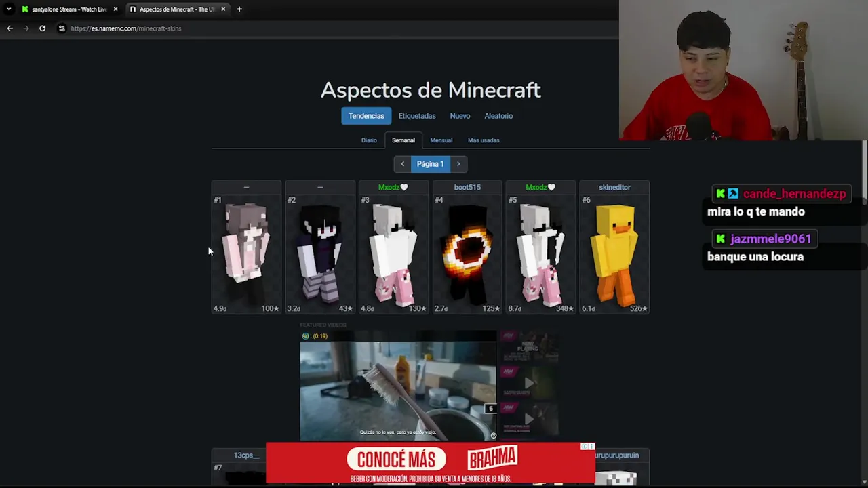Open the Etiquetadas section

point(417,116)
